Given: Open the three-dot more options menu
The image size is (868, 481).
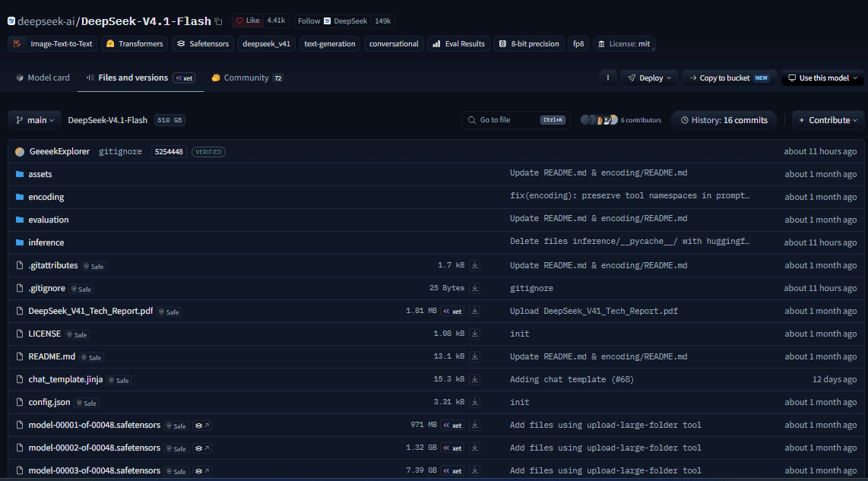Looking at the screenshot, I should (608, 78).
